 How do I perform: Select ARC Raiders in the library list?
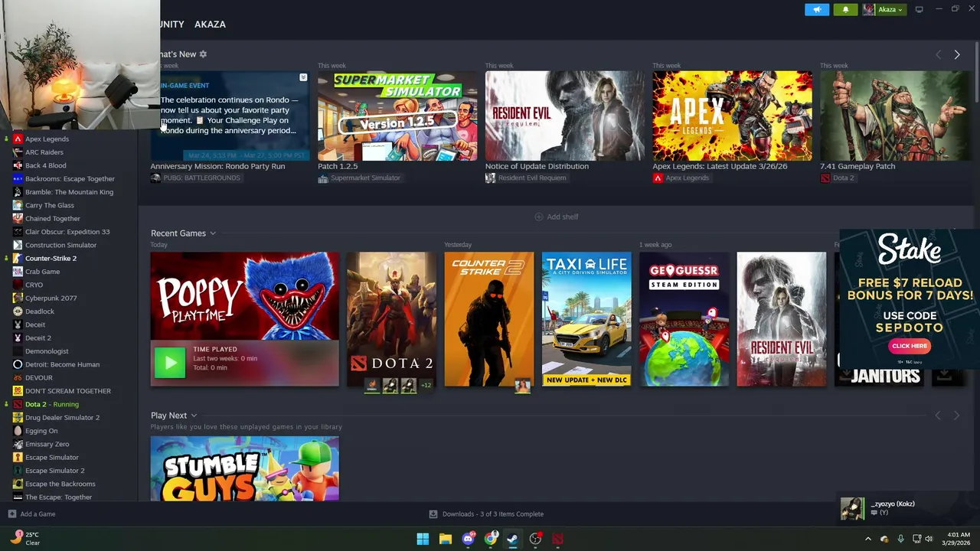(44, 152)
